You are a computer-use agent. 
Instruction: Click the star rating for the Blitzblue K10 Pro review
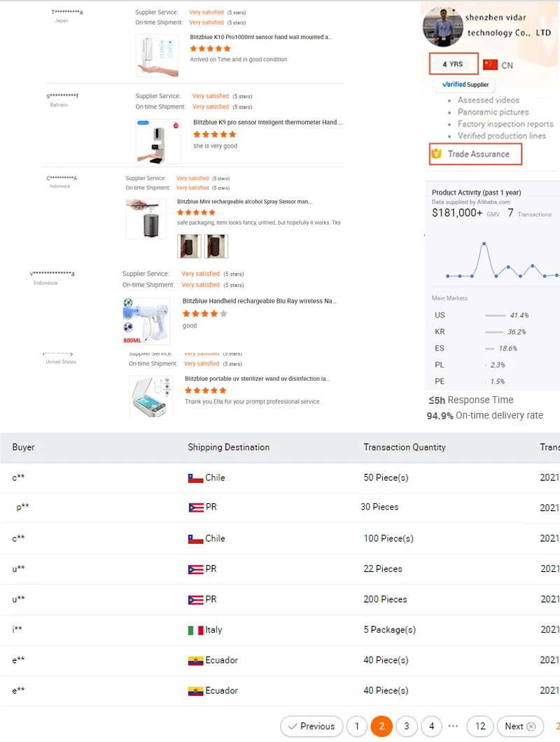pos(210,48)
